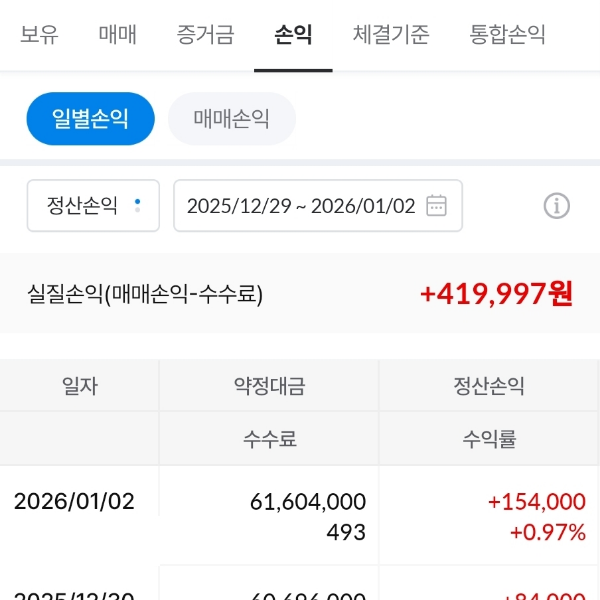Image resolution: width=600 pixels, height=600 pixels.
Task: Switch to the 증거금 tab
Action: pos(205,35)
